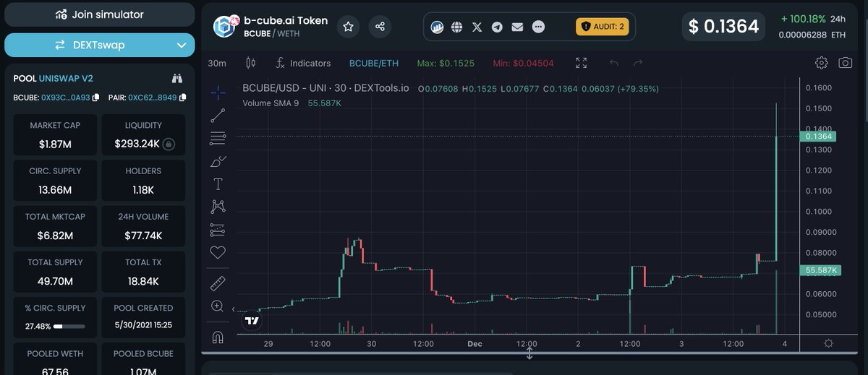Click the Join simulator button
The height and width of the screenshot is (375, 868).
pyautogui.click(x=100, y=14)
